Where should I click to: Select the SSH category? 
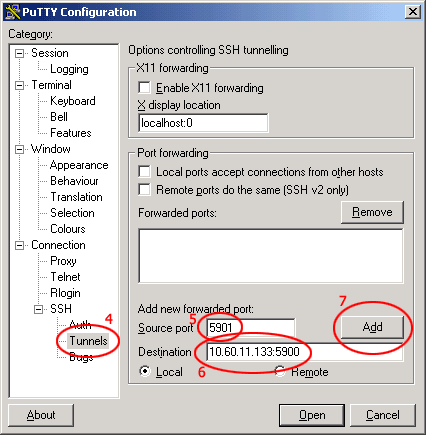[61, 309]
